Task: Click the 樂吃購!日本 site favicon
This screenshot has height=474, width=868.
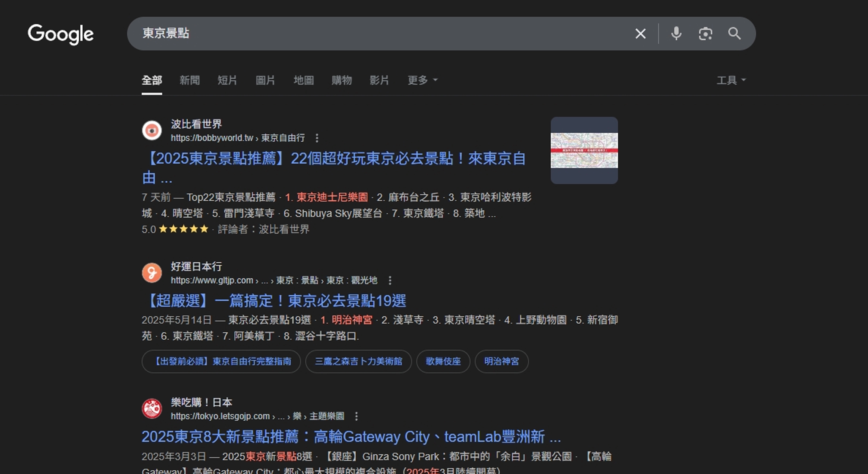Action: point(152,409)
